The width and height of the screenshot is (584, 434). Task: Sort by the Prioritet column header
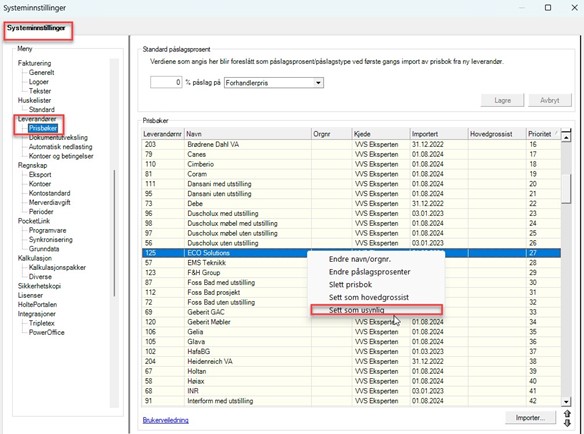543,134
